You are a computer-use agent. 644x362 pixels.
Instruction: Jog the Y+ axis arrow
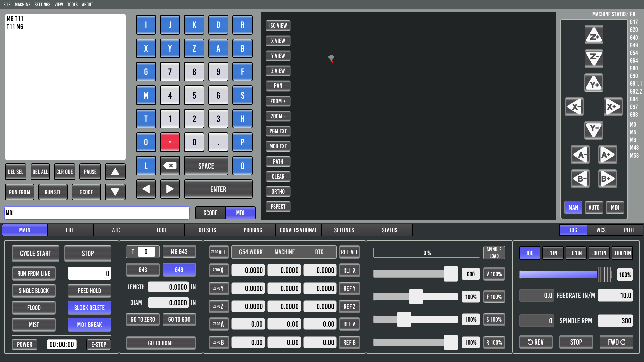(x=594, y=83)
